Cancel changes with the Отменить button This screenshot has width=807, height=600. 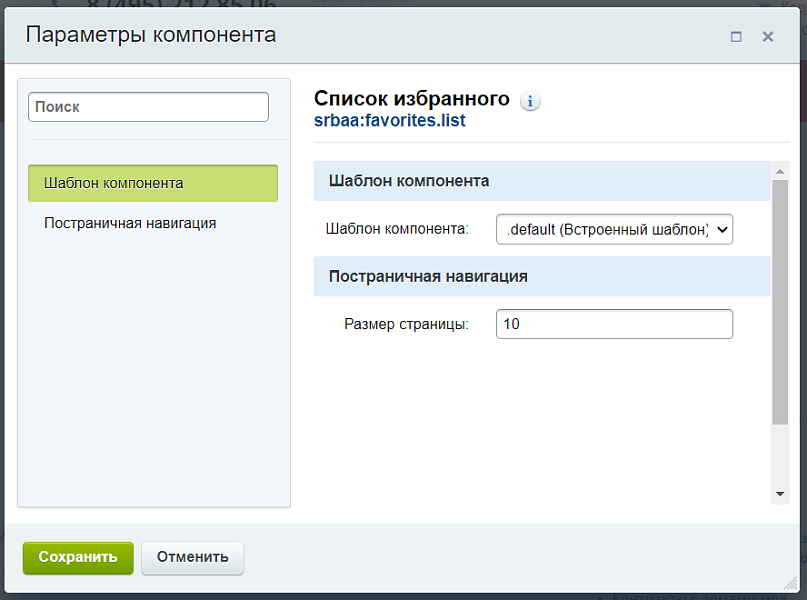(x=192, y=558)
